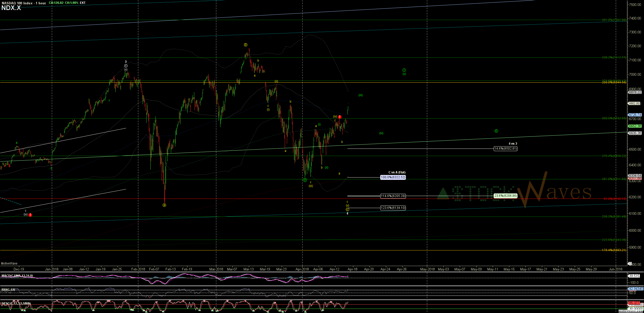Viewport: 644px width, 313px height.
Task: Click the 176.4%(5883.21) Fibonacci level label
Action: point(613,250)
